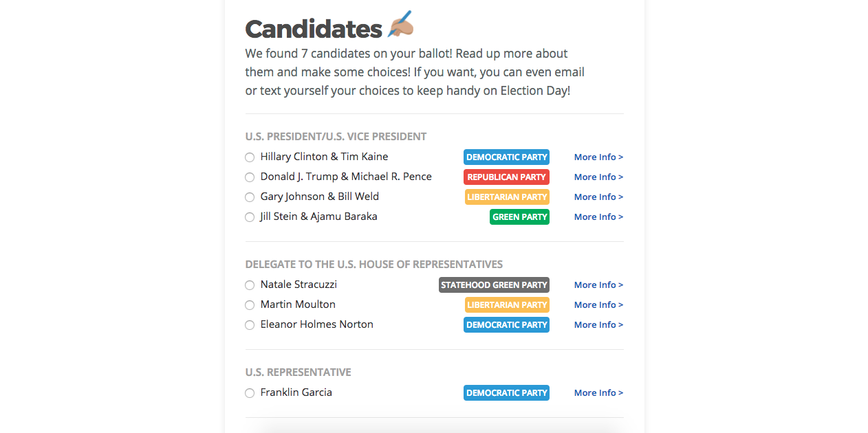Select Natale Stracuzzi as delegate

(250, 285)
